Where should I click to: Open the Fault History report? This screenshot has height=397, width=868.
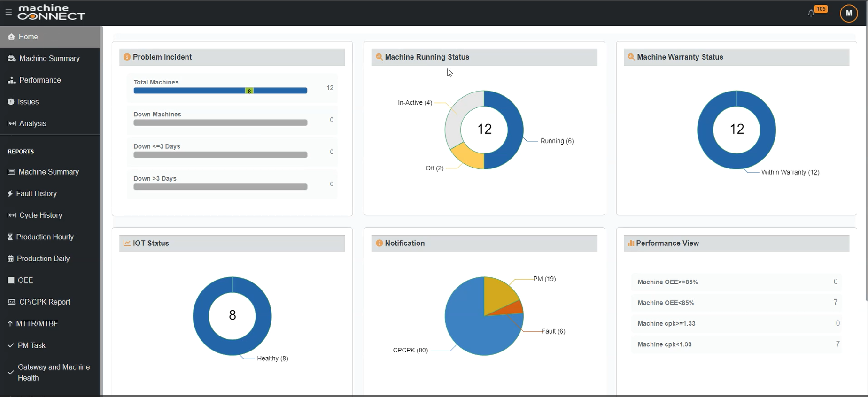tap(36, 193)
